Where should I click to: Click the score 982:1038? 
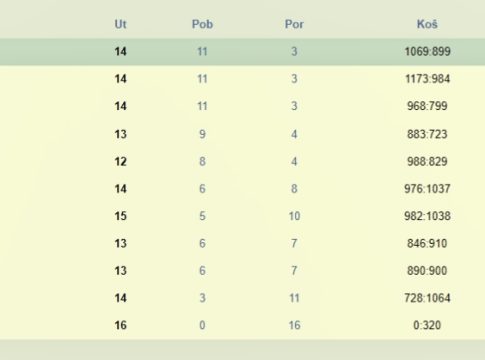427,216
